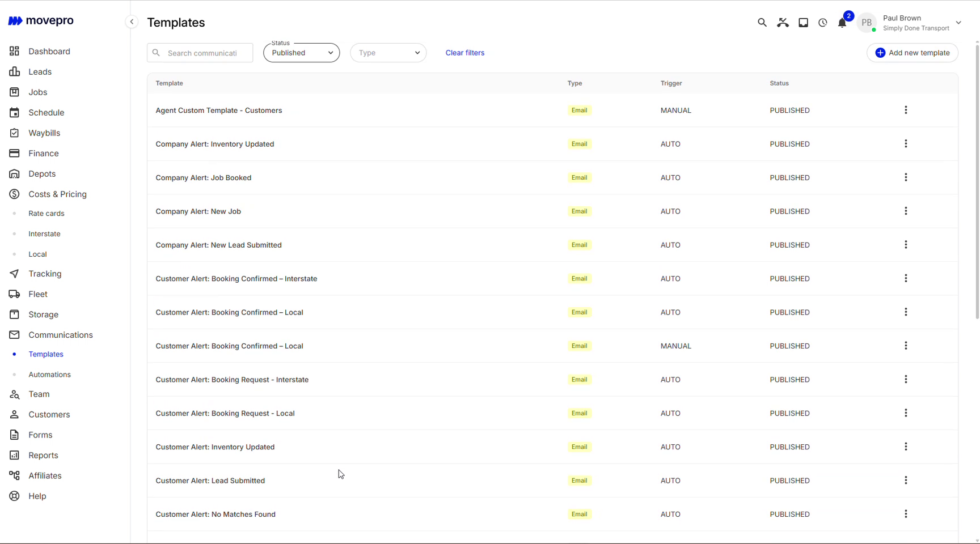
Task: Open Communications in sidebar
Action: point(60,335)
